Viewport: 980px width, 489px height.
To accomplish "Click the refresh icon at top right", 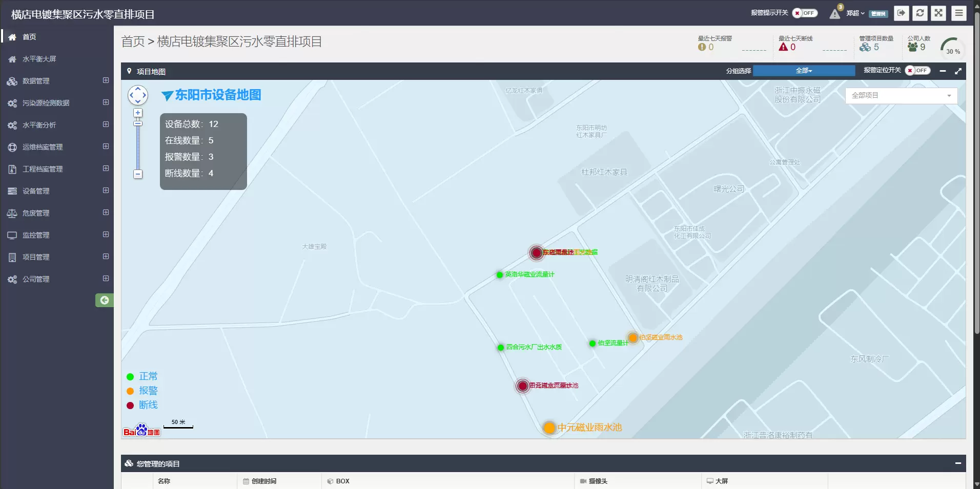I will [x=920, y=13].
